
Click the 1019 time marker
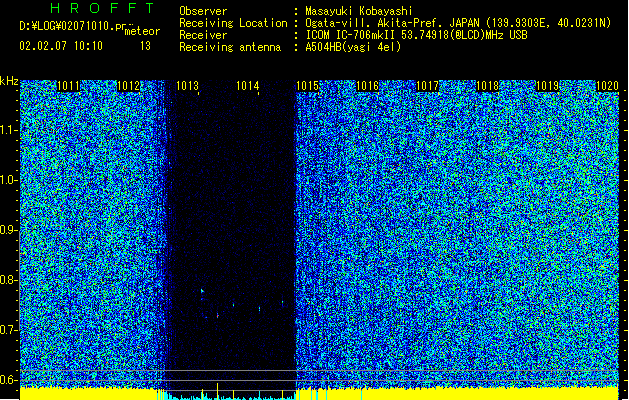pos(547,86)
